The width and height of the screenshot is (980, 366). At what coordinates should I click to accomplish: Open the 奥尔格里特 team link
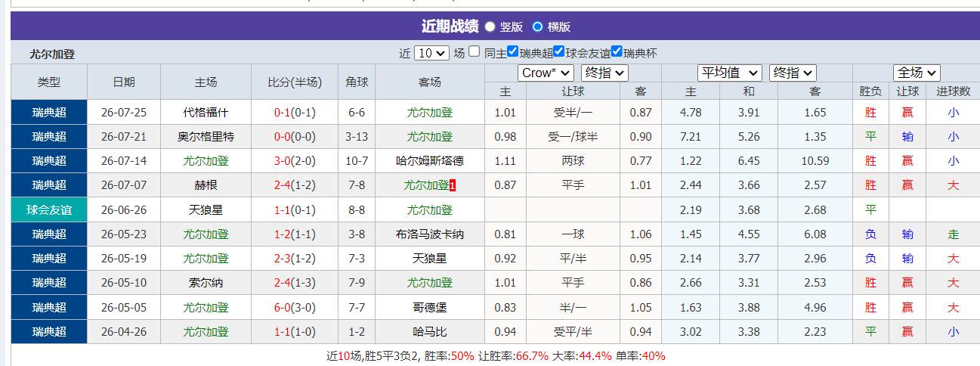pos(206,136)
